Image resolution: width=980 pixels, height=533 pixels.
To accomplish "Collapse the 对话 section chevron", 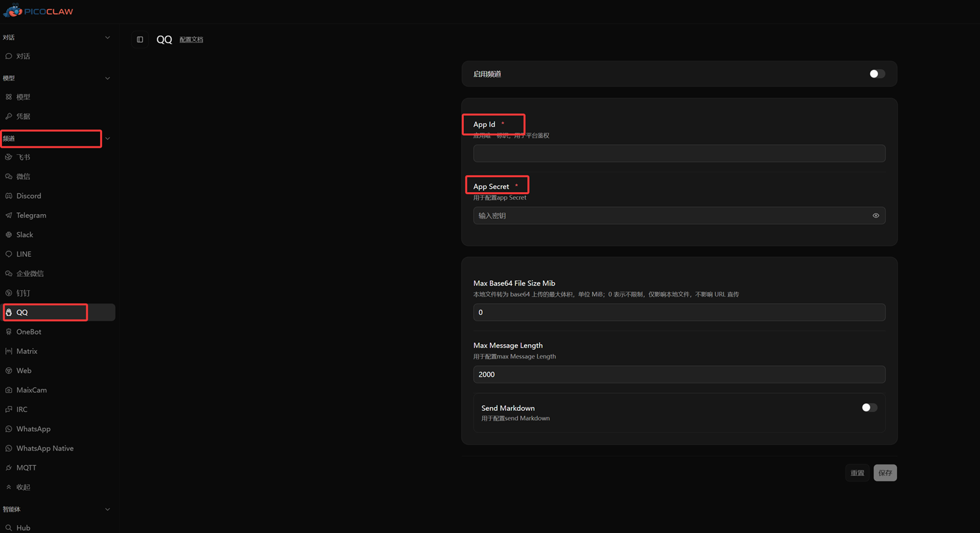I will (x=108, y=38).
